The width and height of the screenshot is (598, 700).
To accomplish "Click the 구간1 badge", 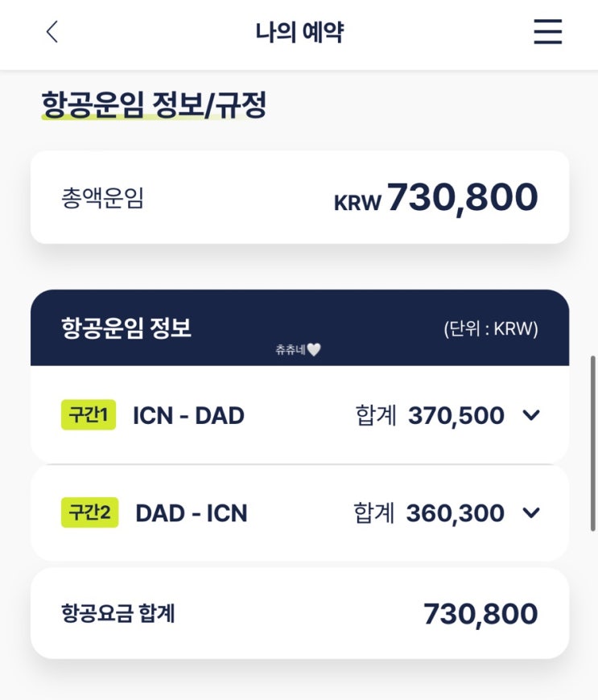I will click(x=89, y=415).
